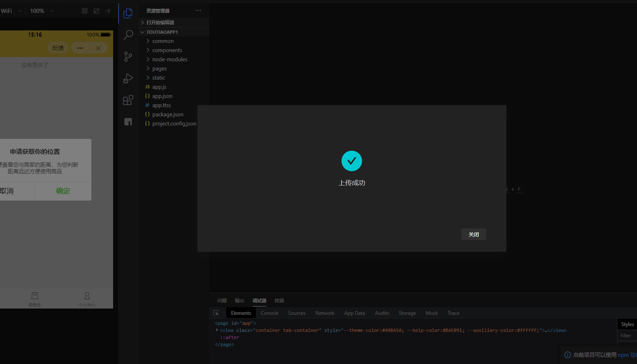Open the project.config.json file
The image size is (637, 364).
(x=174, y=123)
